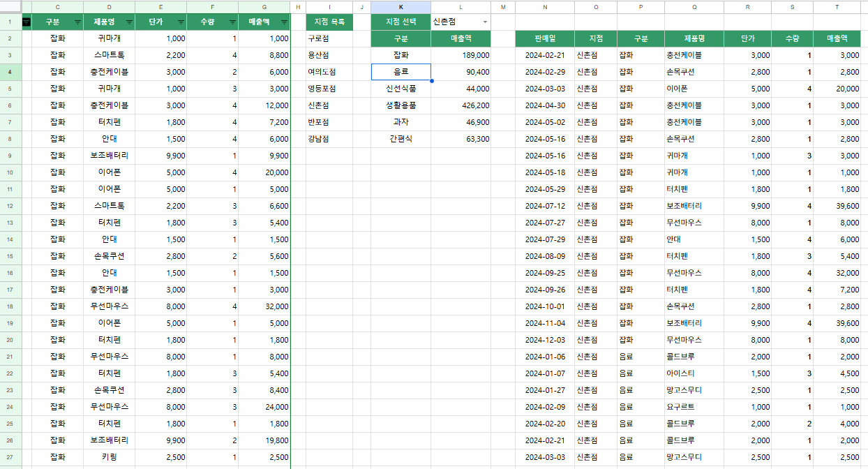Click the 46,900 sales total cell
Image resolution: width=868 pixels, height=469 pixels.
[461, 122]
